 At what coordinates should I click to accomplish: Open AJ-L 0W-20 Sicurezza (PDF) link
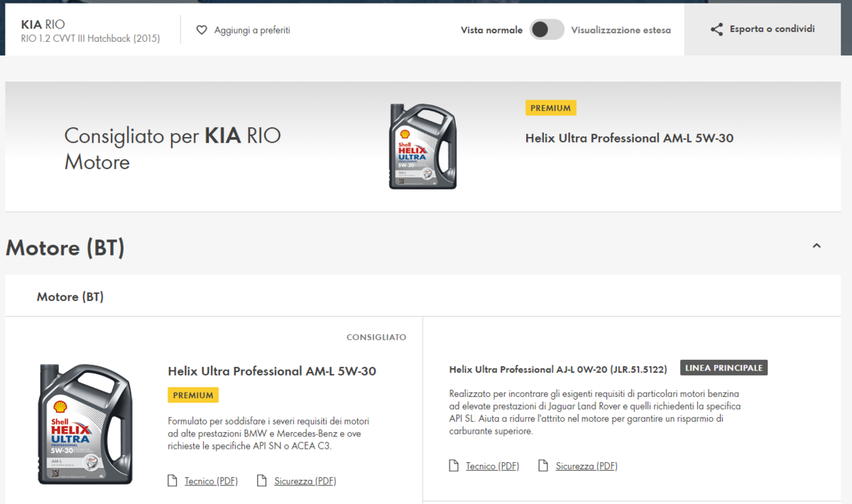pyautogui.click(x=586, y=466)
